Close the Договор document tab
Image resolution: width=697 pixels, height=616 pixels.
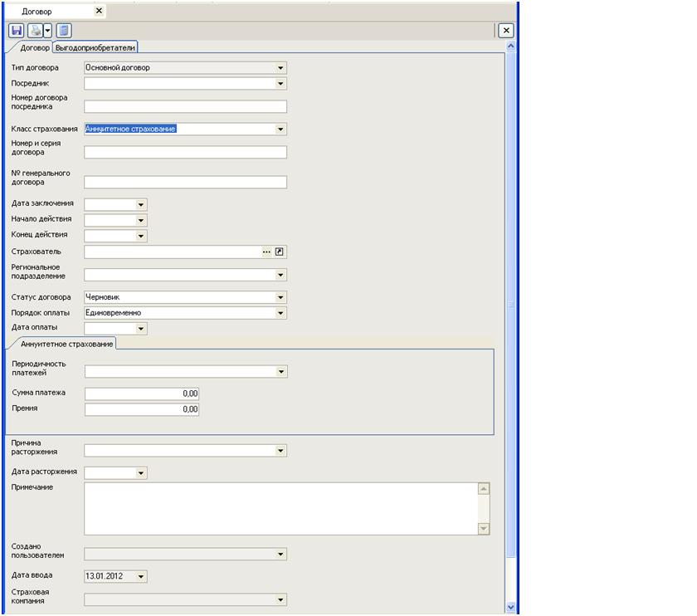pos(99,11)
